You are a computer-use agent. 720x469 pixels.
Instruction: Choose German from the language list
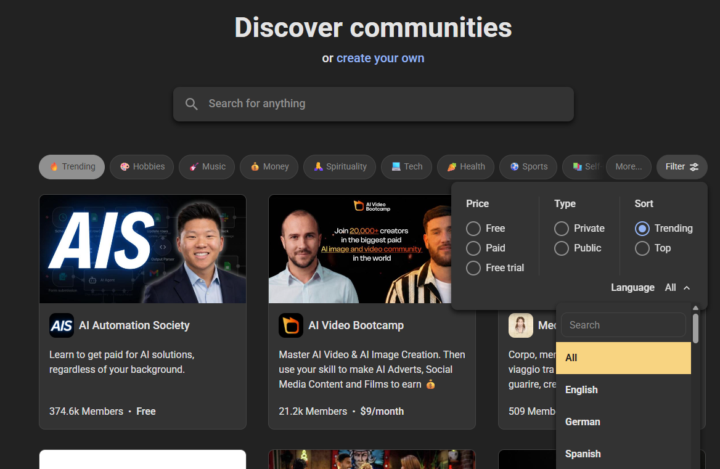(x=623, y=422)
